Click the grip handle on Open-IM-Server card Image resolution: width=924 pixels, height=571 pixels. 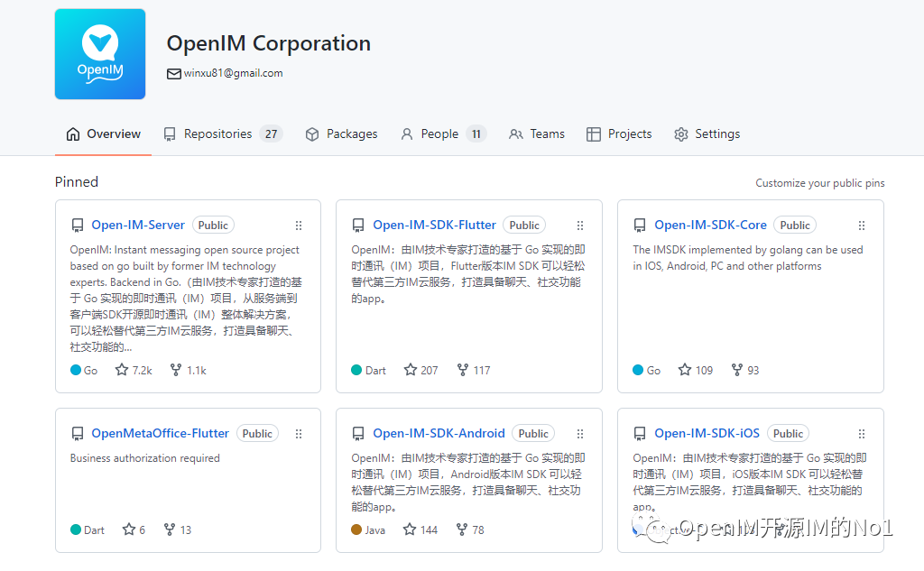[x=299, y=226]
